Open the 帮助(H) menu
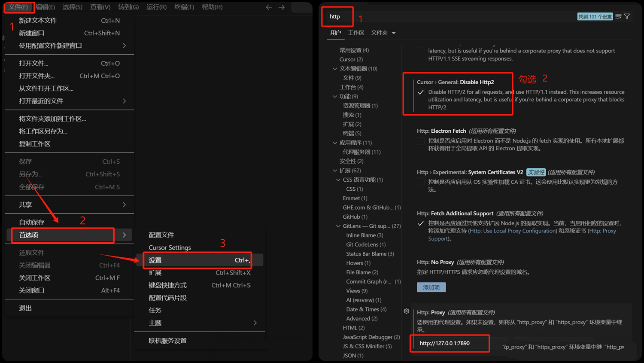Viewport: 644px width, 363px height. (x=212, y=7)
